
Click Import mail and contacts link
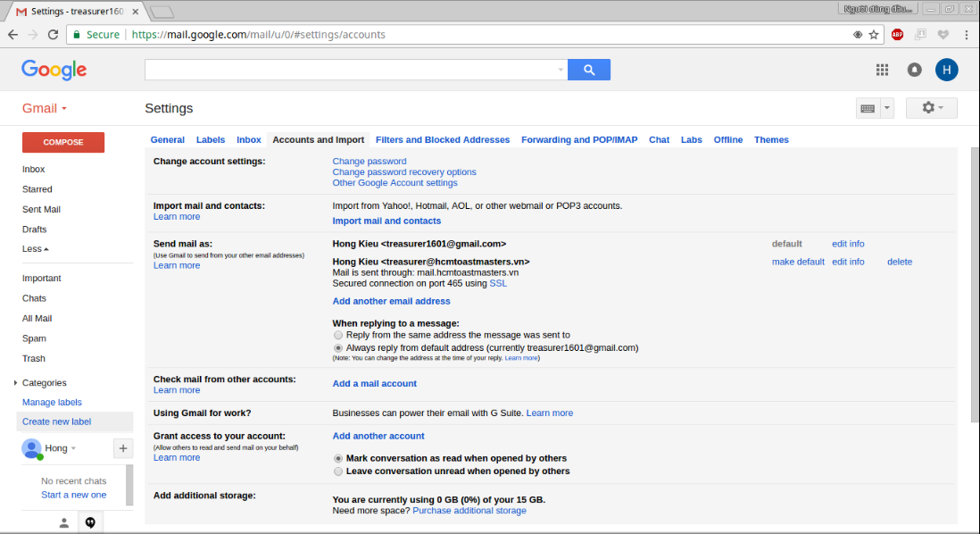tap(386, 221)
